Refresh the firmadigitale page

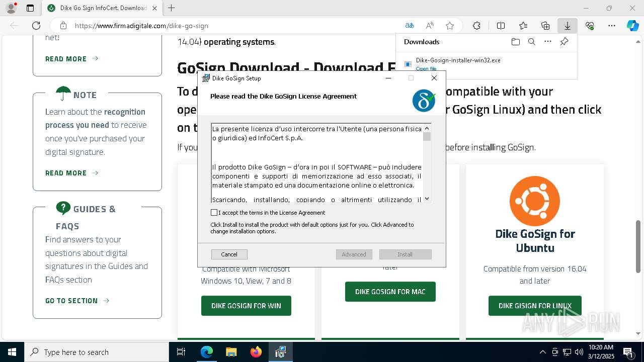click(x=36, y=26)
